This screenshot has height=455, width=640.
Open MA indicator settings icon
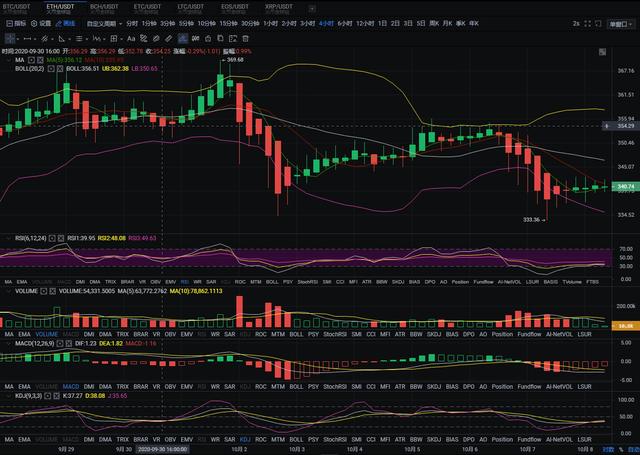[31, 60]
